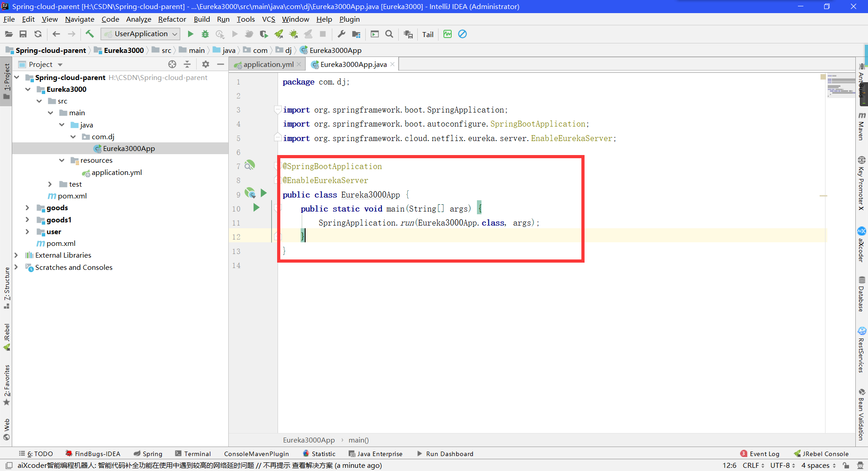Open the Event Log
The image size is (868, 471).
760,453
